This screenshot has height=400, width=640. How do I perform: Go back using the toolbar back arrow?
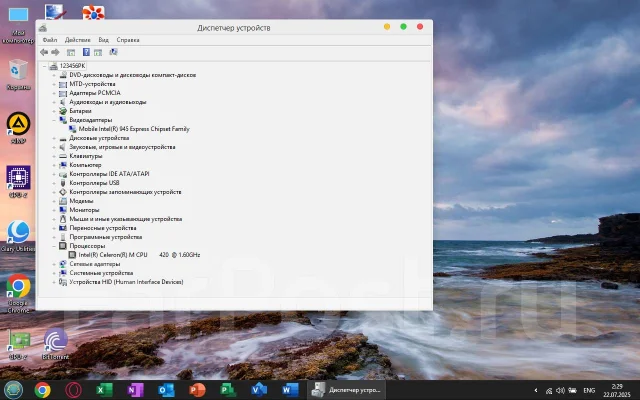pyautogui.click(x=44, y=52)
